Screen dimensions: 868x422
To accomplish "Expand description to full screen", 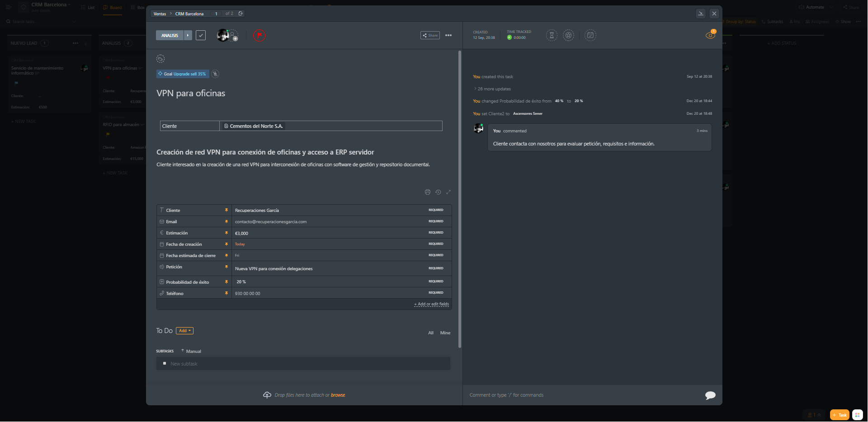I will [x=448, y=192].
